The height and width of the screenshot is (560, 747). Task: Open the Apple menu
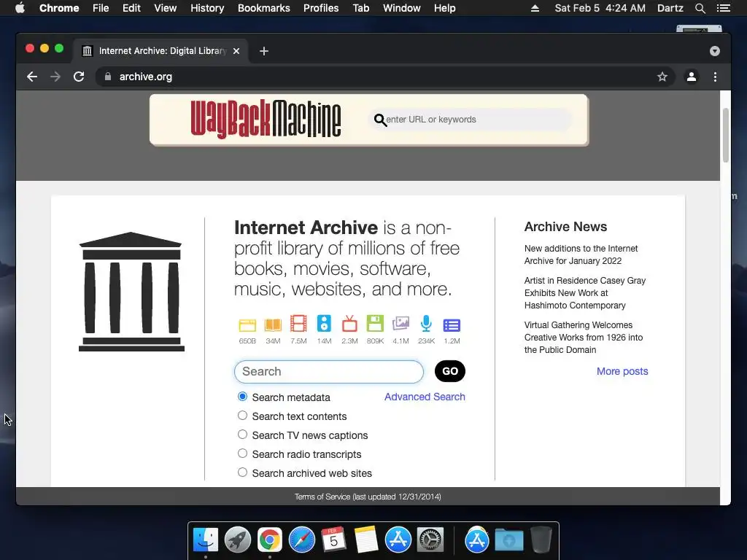click(20, 8)
